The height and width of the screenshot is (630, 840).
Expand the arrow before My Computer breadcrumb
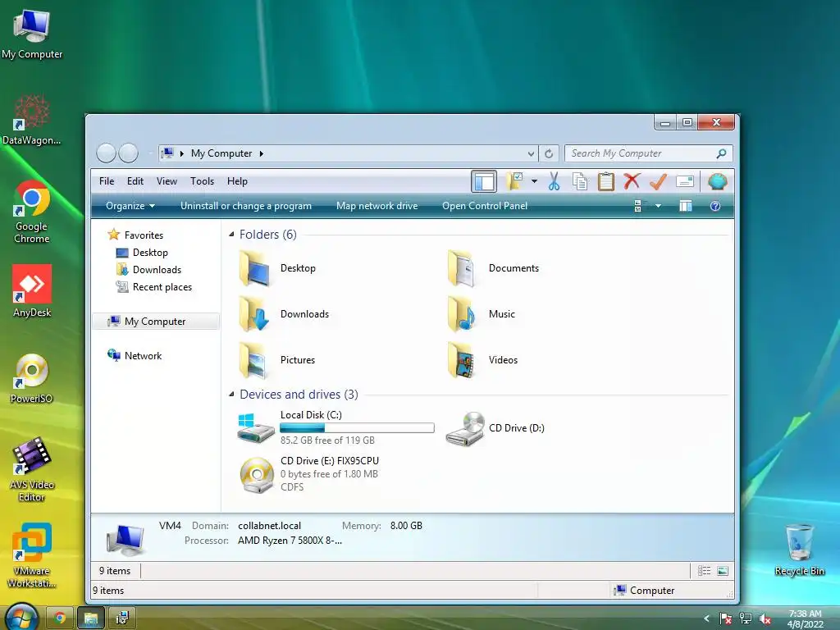[x=181, y=153]
